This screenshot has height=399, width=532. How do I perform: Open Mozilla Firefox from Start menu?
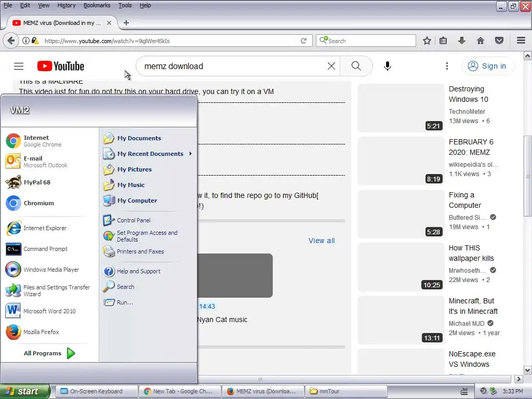click(49, 332)
